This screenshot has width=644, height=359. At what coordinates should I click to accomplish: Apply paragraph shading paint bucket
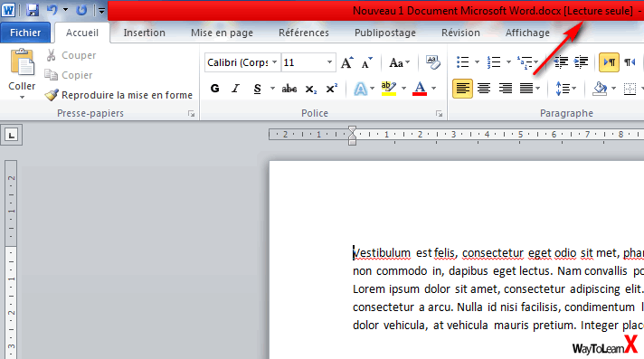[600, 89]
